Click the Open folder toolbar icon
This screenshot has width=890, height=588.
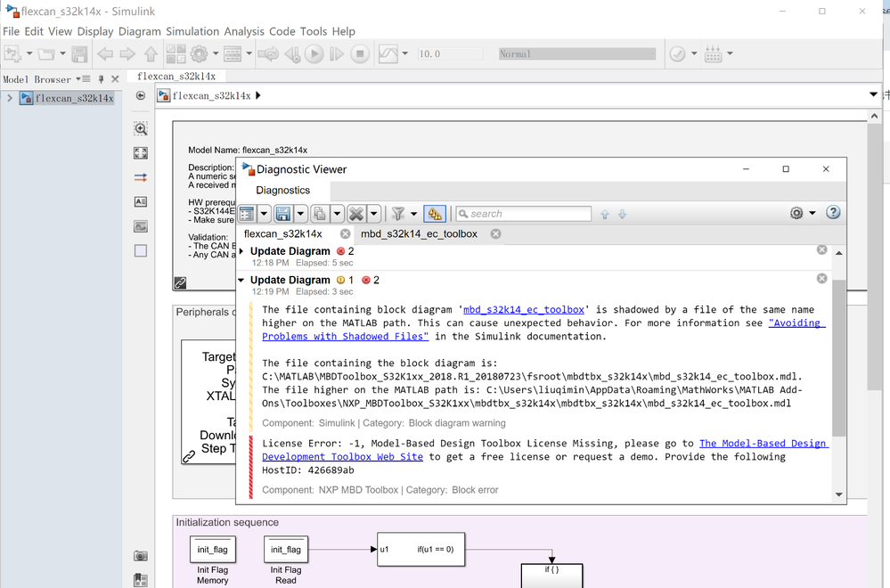46,54
